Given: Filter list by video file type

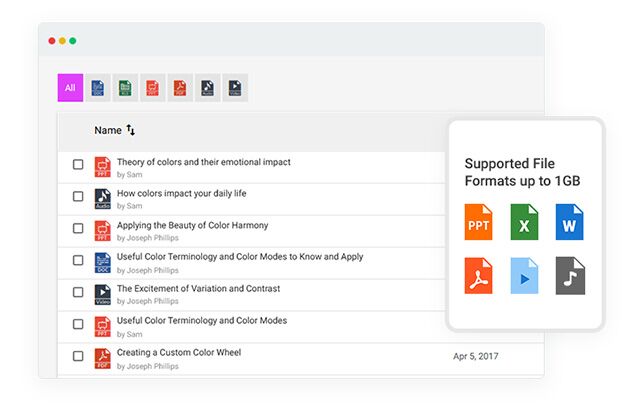Looking at the screenshot, I should pyautogui.click(x=234, y=88).
